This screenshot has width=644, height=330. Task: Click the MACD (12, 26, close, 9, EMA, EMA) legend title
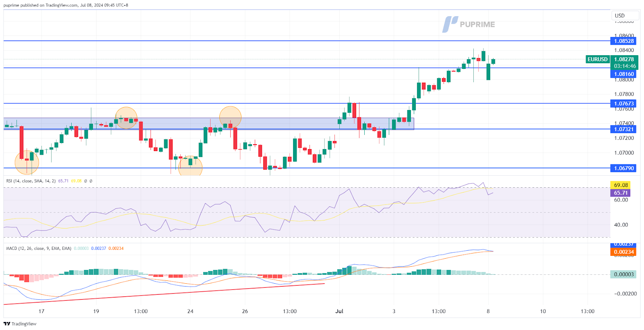tap(39, 249)
